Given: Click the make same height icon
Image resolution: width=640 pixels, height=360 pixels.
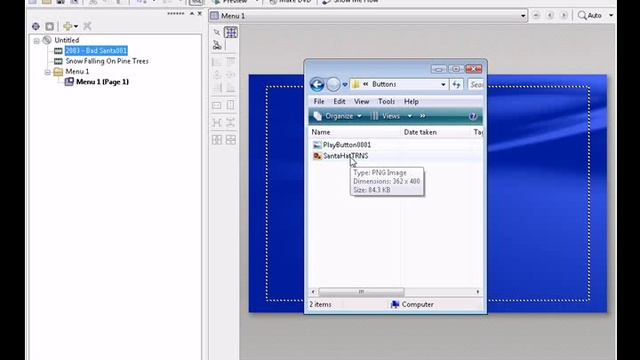Looking at the screenshot, I should pos(231,105).
